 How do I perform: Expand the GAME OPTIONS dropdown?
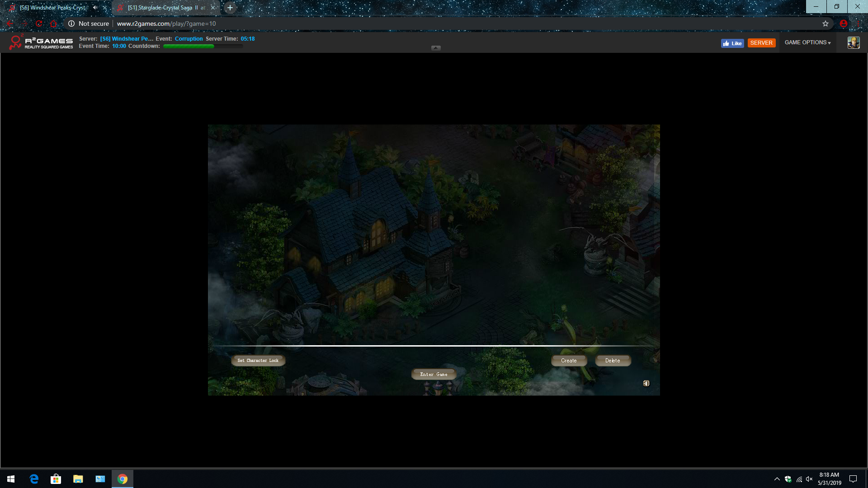click(x=807, y=42)
